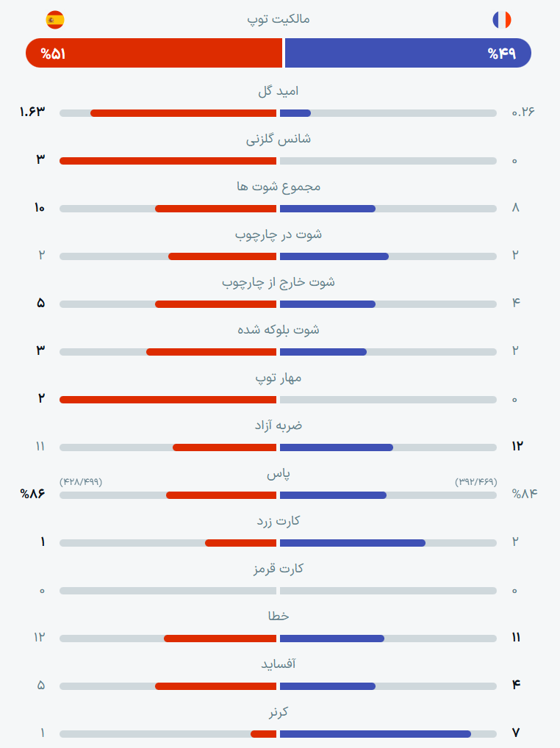Screen dimensions: 560x748
Task: Click the red 51% possession bar
Action: [154, 53]
